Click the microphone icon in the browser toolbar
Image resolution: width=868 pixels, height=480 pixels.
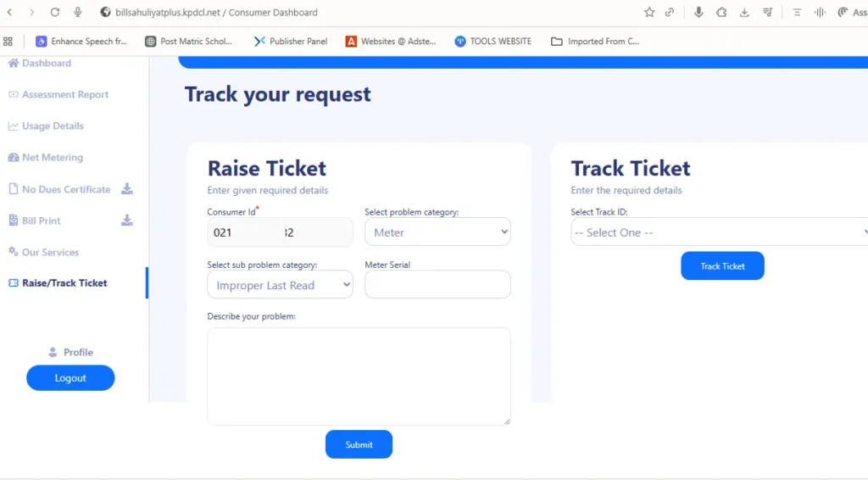[698, 12]
